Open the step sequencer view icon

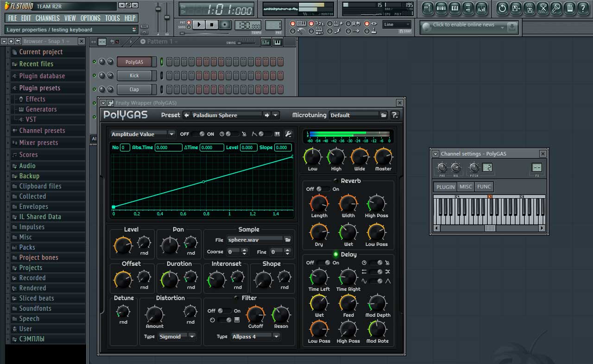pyautogui.click(x=442, y=8)
